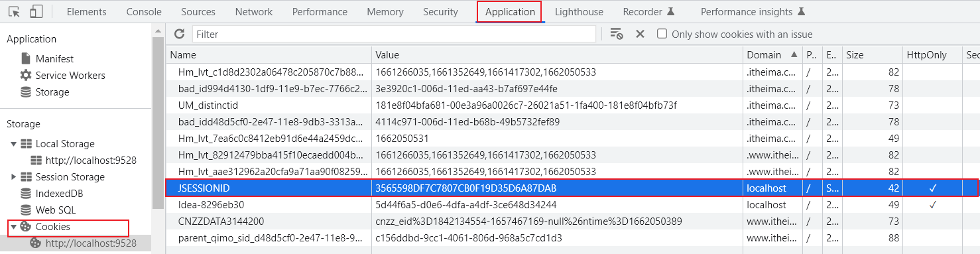Image resolution: width=980 pixels, height=254 pixels.
Task: Select Service Workers in the sidebar
Action: click(x=70, y=76)
